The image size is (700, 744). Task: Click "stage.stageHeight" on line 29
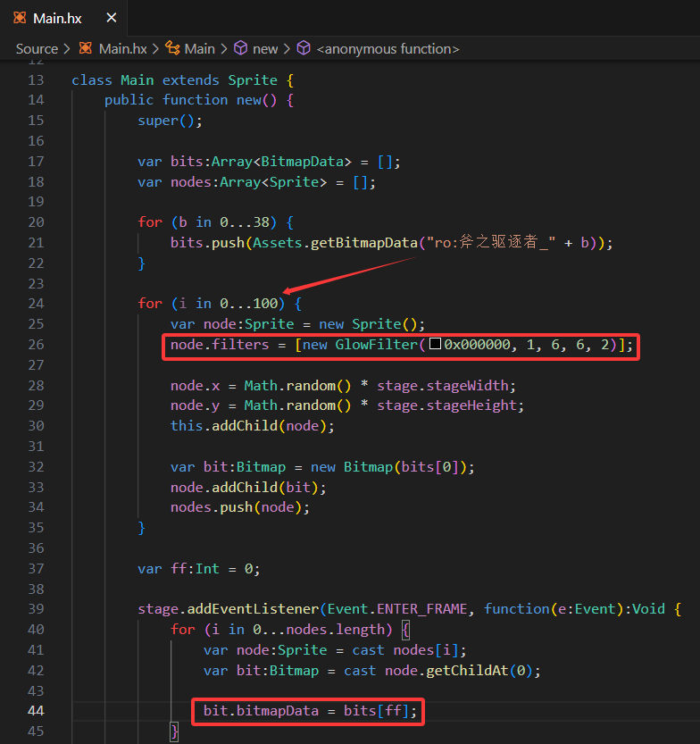coord(446,405)
